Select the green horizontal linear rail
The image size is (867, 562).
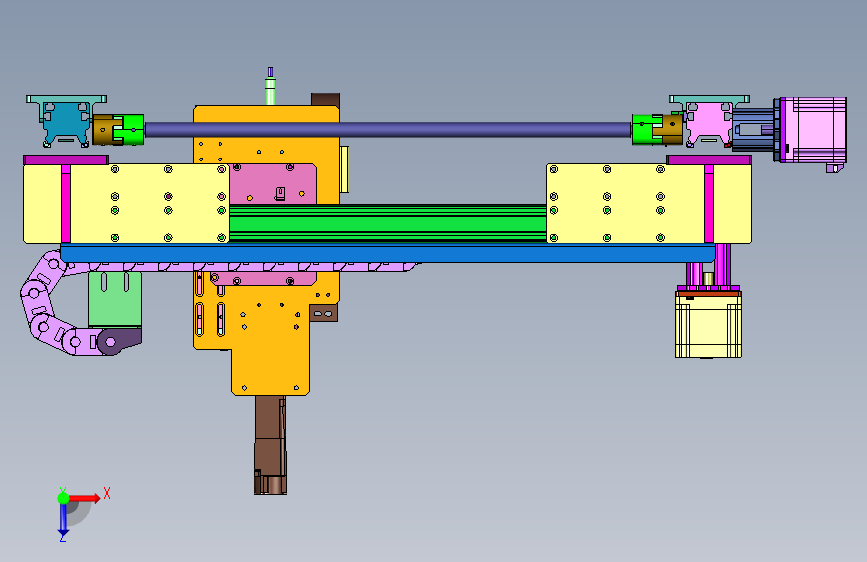388,223
